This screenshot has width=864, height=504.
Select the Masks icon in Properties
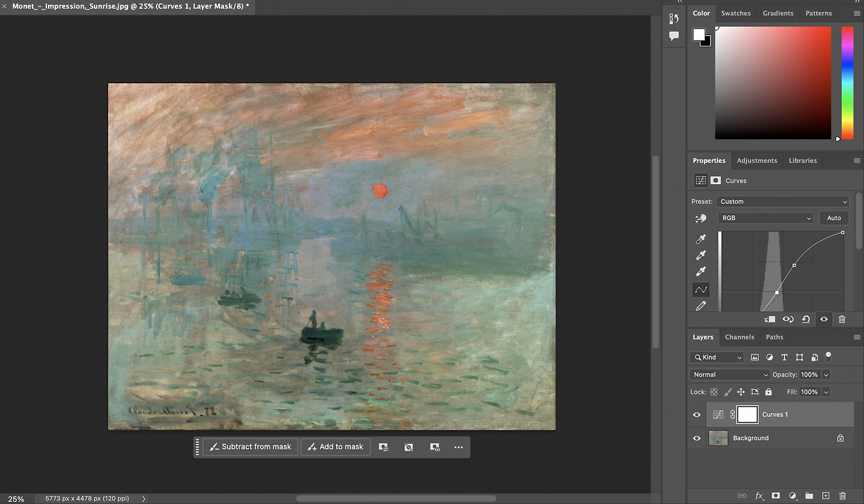(x=715, y=181)
